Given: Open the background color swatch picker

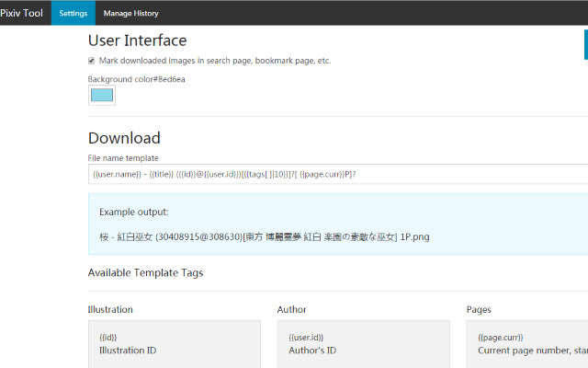Looking at the screenshot, I should coord(102,95).
